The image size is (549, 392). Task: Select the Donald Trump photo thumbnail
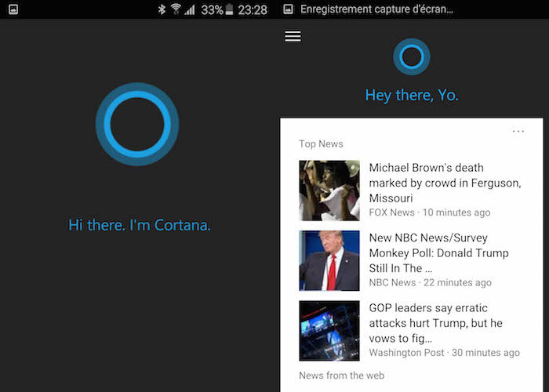coord(329,260)
